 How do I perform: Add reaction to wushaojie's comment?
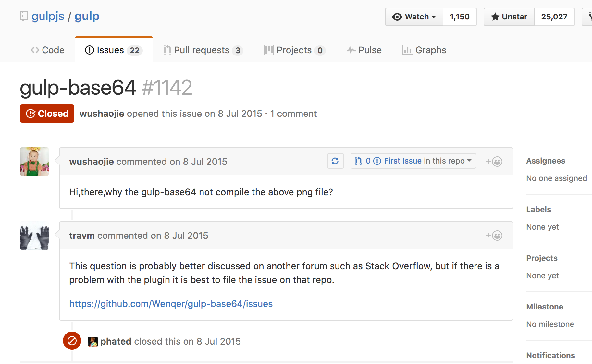[x=494, y=161]
